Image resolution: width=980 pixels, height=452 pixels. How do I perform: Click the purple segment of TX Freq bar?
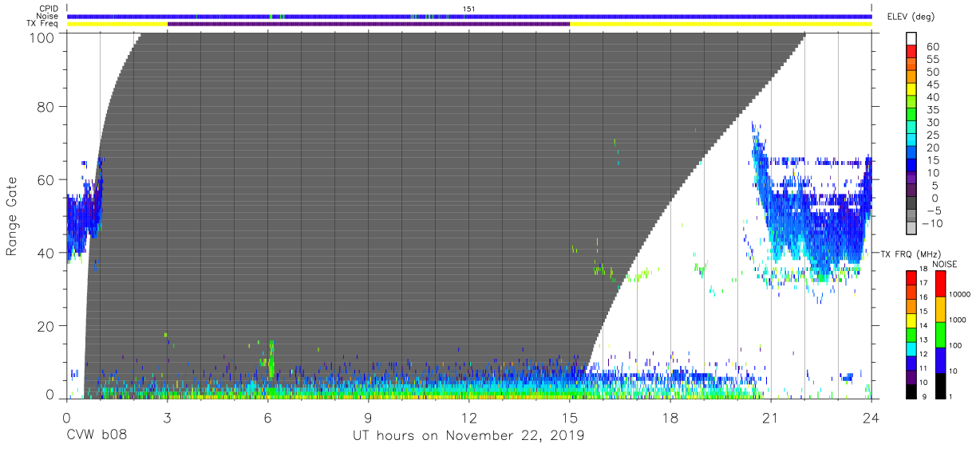click(369, 24)
